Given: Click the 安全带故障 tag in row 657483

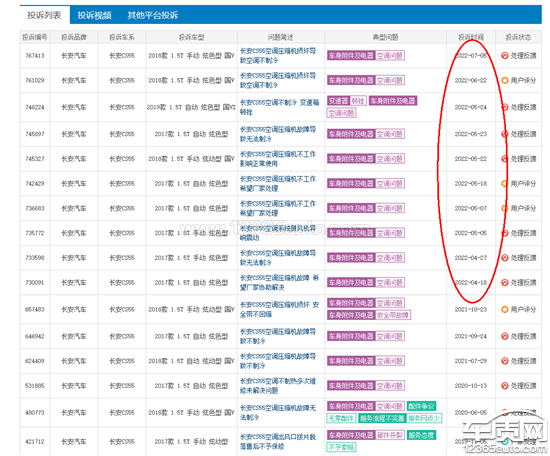Looking at the screenshot, I should (393, 315).
